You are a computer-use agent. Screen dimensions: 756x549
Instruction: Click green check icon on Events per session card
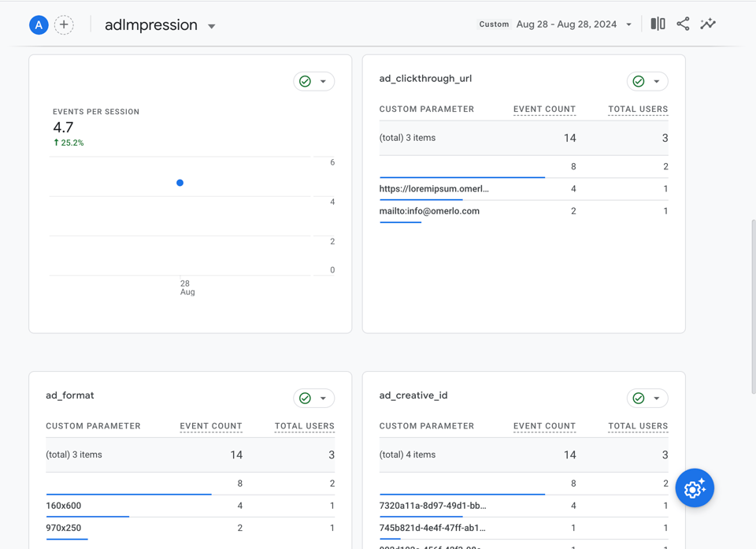pyautogui.click(x=305, y=82)
